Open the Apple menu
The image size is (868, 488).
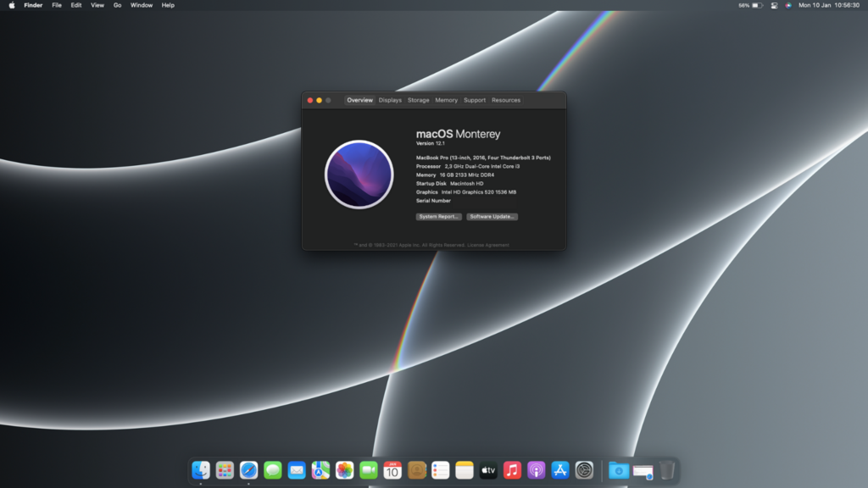point(12,5)
